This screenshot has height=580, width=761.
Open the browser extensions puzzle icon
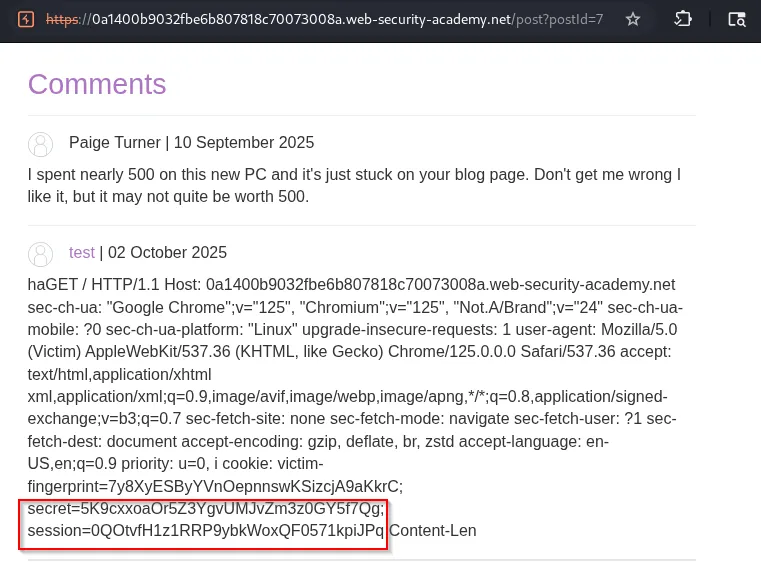pos(683,19)
